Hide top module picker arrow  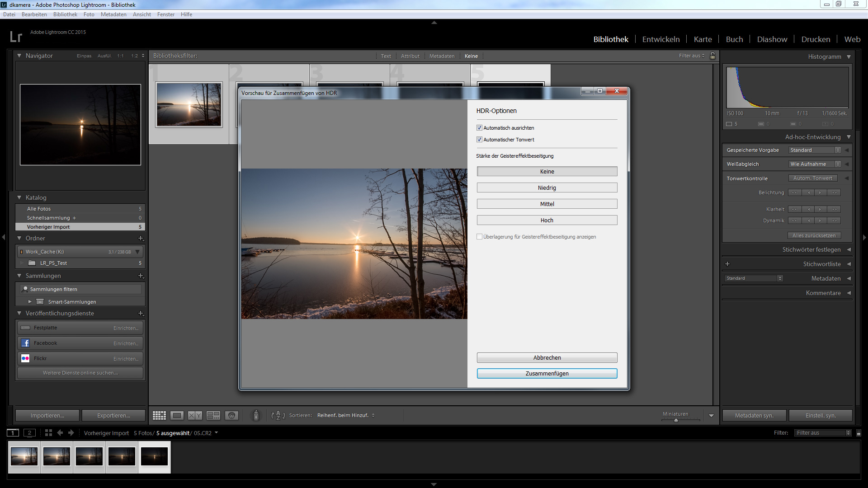tap(434, 22)
